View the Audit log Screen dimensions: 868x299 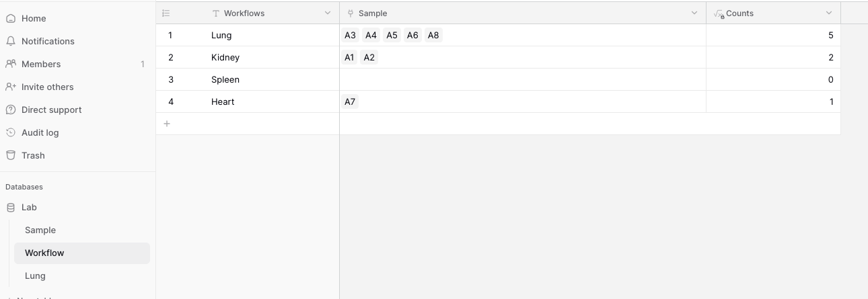click(40, 132)
